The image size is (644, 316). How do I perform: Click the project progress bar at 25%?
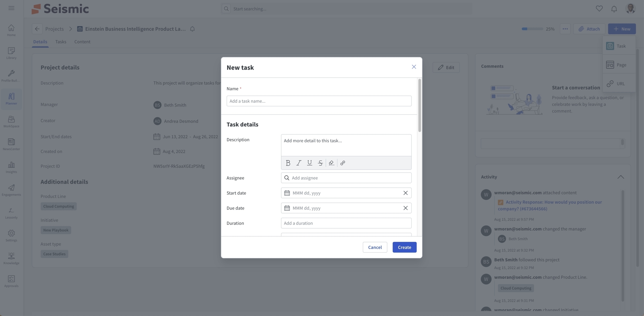[532, 29]
